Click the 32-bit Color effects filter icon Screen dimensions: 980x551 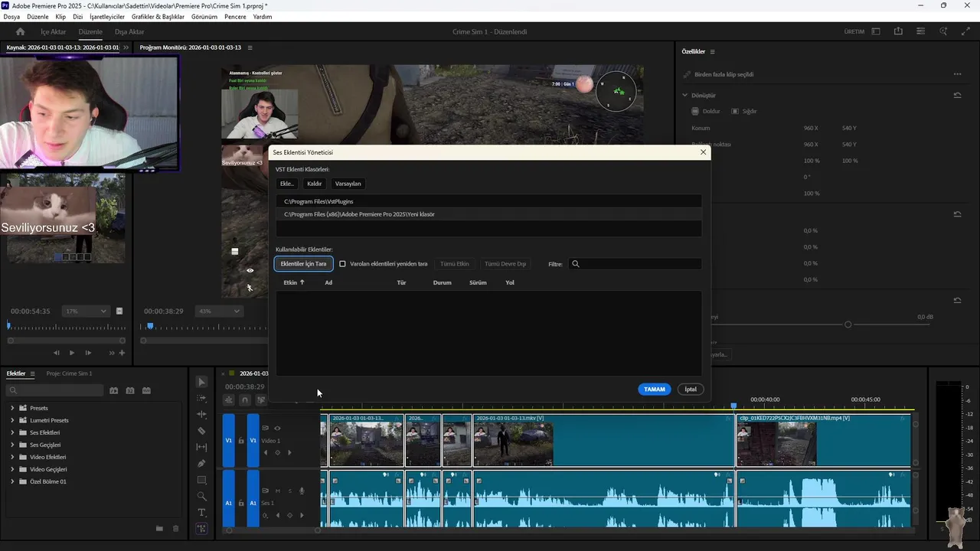[x=130, y=390]
